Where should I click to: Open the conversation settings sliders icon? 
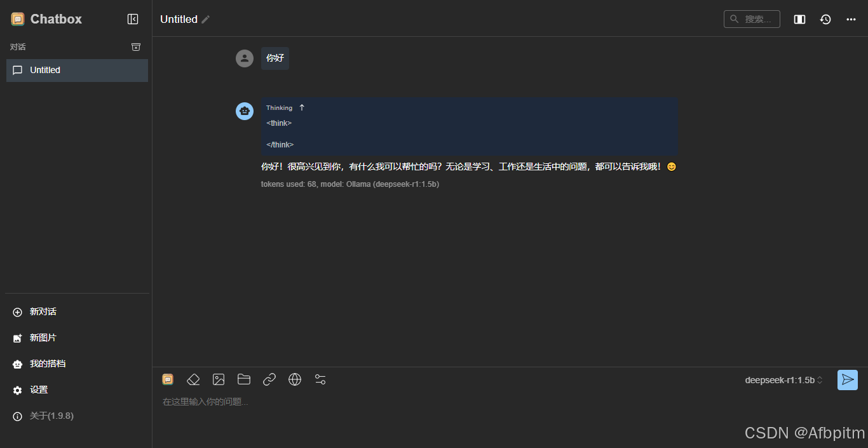click(320, 379)
